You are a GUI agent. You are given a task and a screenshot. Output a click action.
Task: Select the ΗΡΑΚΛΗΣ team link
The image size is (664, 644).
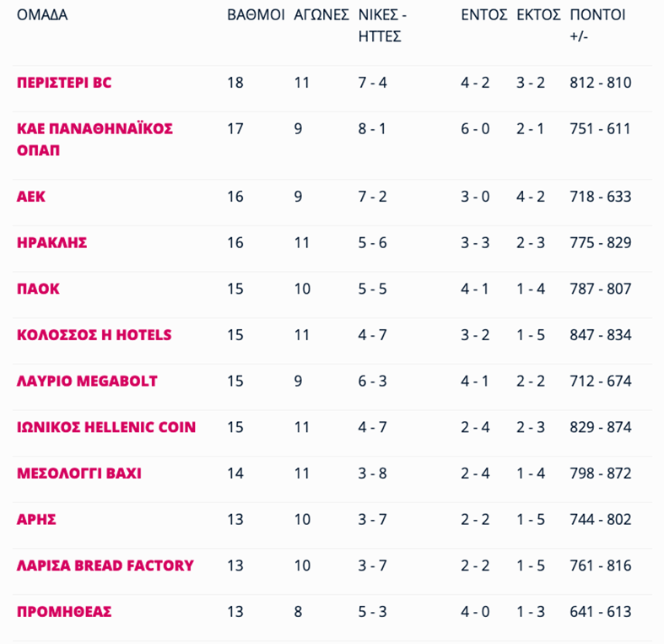[52, 243]
